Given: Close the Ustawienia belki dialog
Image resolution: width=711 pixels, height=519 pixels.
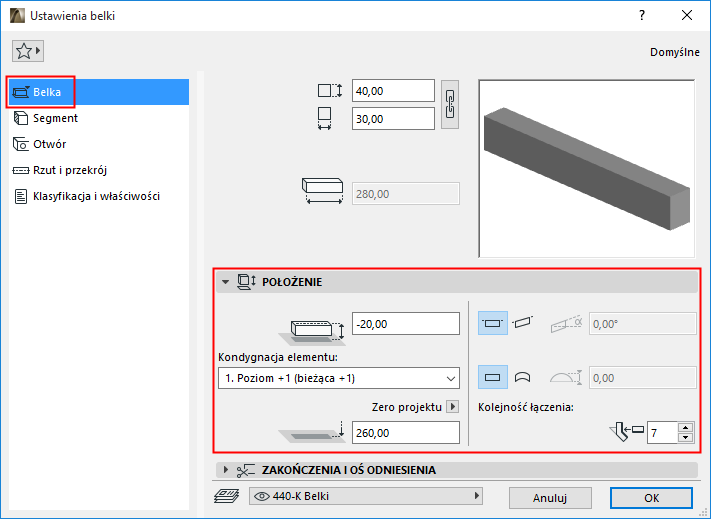Looking at the screenshot, I should (687, 15).
